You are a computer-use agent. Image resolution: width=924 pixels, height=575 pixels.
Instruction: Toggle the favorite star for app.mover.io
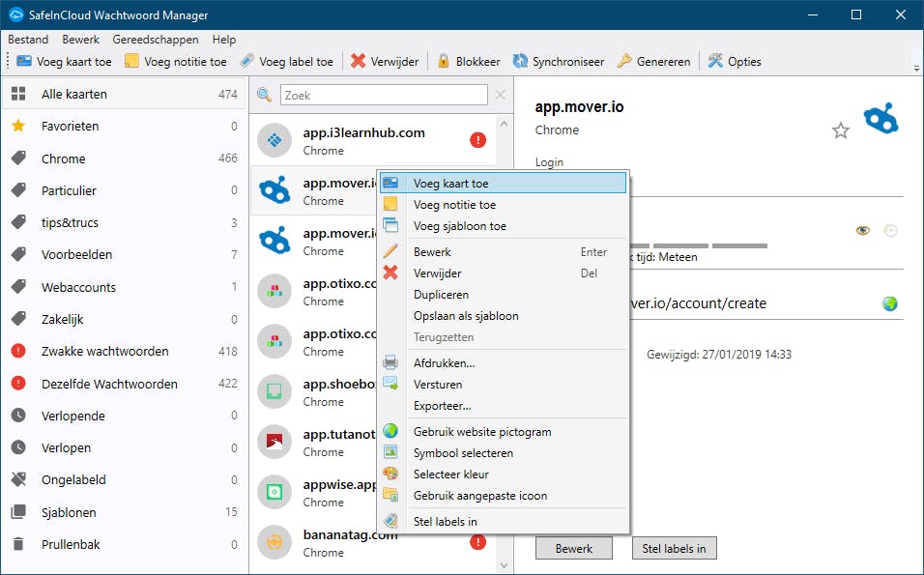[841, 130]
